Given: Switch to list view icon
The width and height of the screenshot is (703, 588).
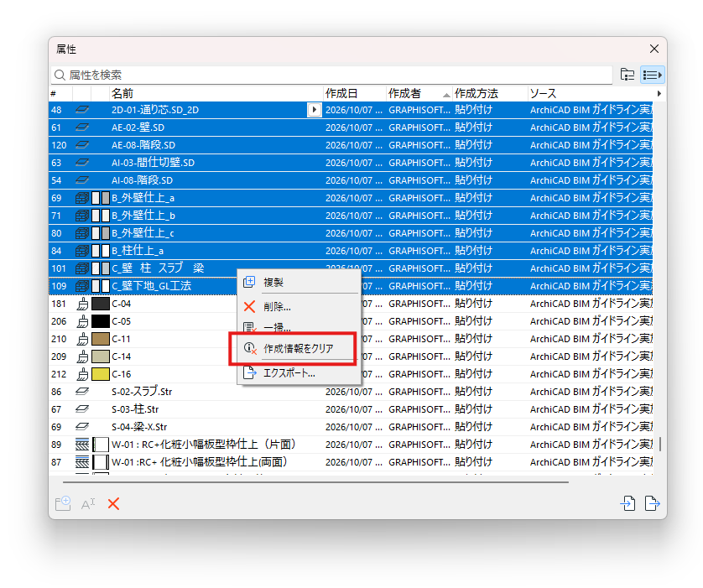Looking at the screenshot, I should 653,75.
